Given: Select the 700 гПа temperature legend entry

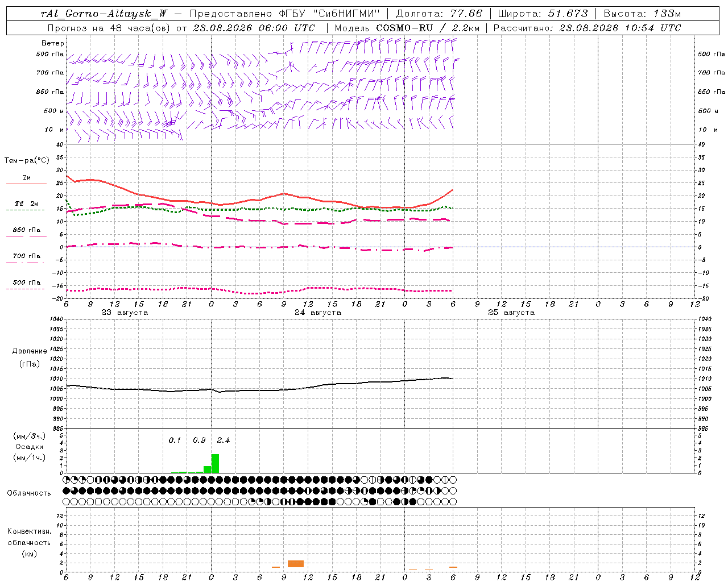Looking at the screenshot, I should click(27, 256).
